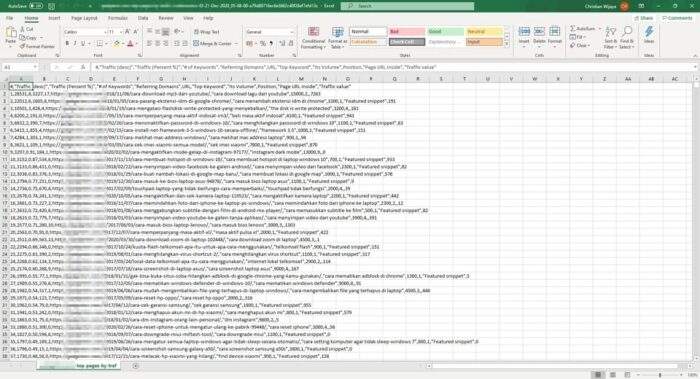The height and width of the screenshot is (379, 700).
Task: Toggle Italic formatting
Action: 75,44
